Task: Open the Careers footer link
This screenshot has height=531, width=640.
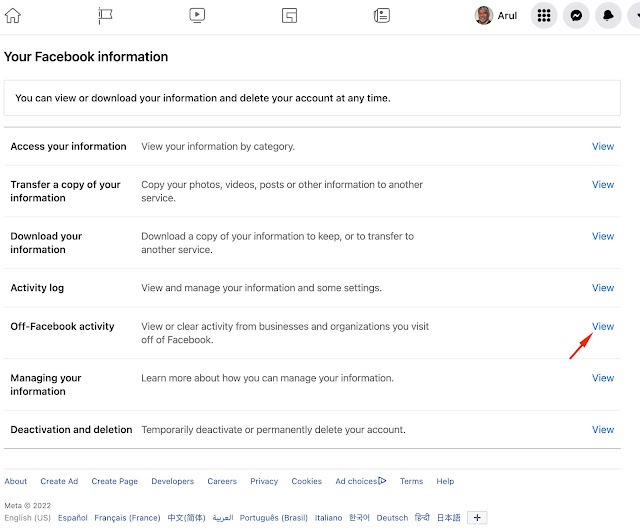Action: pos(222,481)
